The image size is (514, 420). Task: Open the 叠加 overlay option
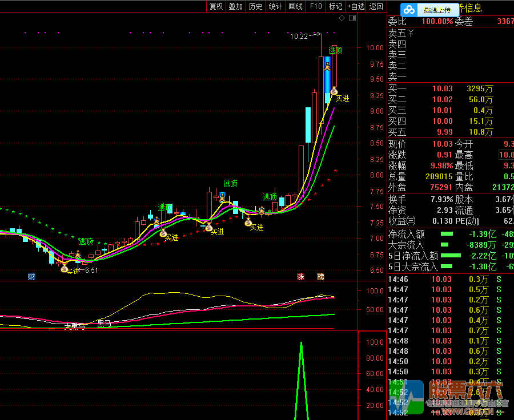(235, 6)
